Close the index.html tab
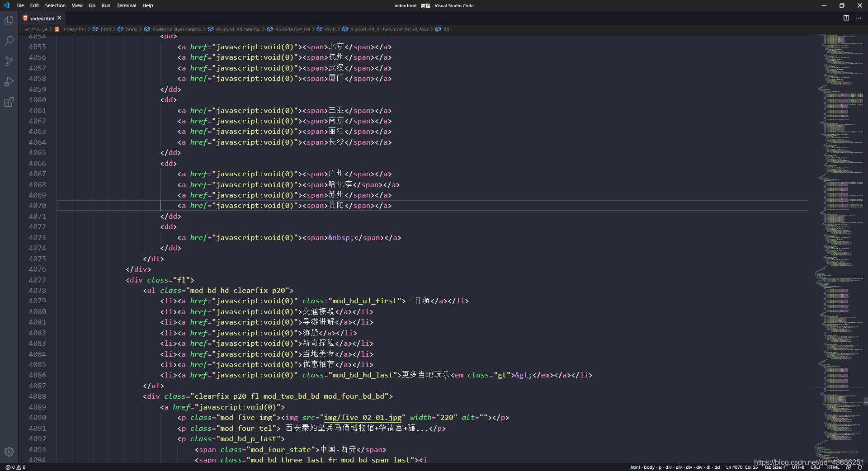Screen dimensions: 868x471 coord(59,18)
